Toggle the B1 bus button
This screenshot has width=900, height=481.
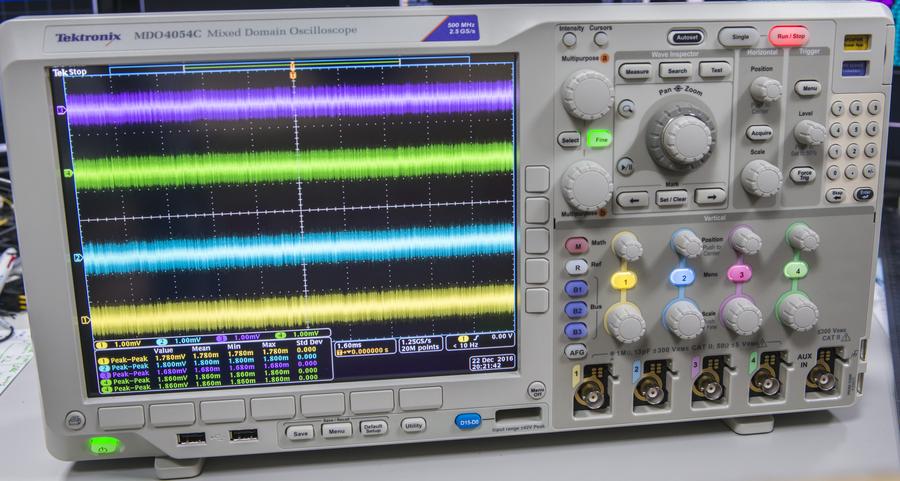[576, 288]
